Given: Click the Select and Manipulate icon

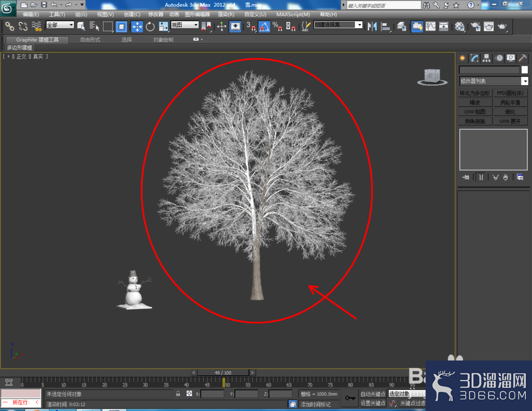Looking at the screenshot, I should pyautogui.click(x=221, y=27).
